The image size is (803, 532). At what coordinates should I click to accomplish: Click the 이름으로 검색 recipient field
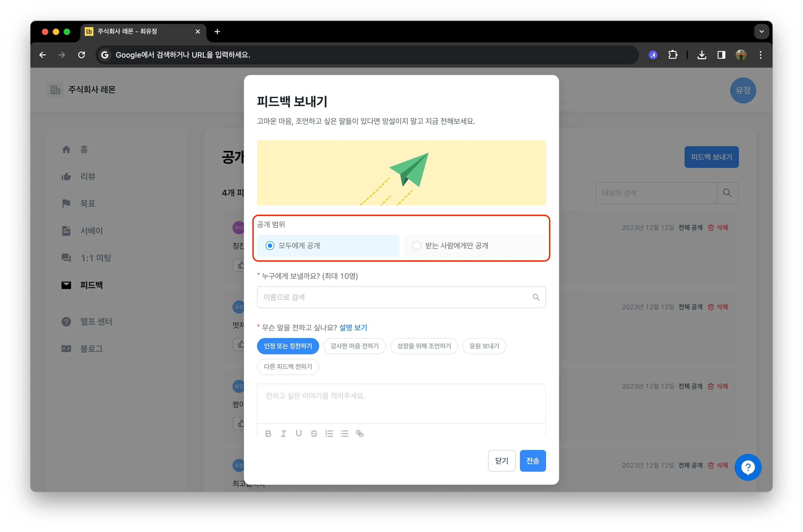401,297
